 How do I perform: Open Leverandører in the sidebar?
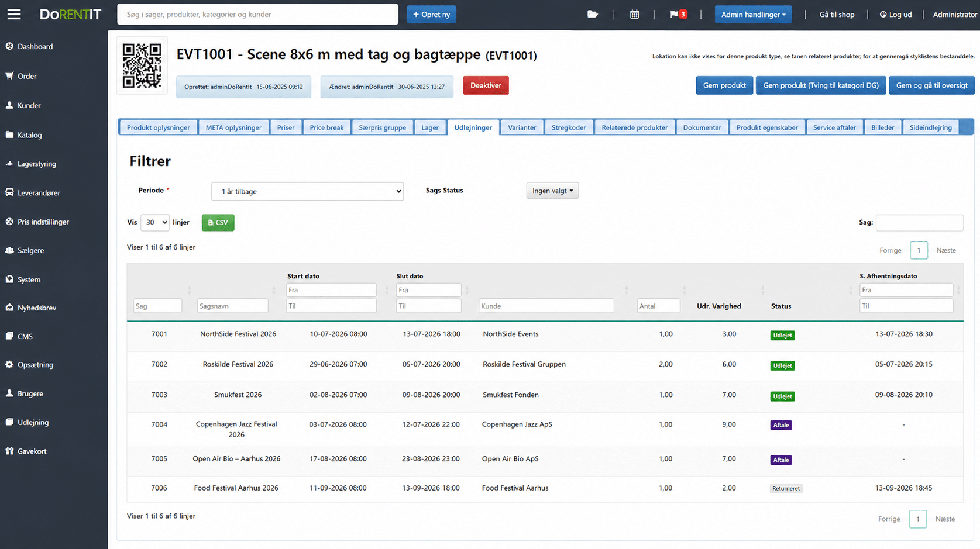[x=39, y=192]
